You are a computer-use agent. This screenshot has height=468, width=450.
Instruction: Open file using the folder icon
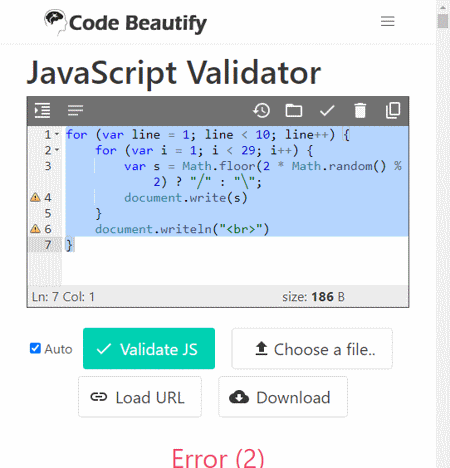click(294, 110)
